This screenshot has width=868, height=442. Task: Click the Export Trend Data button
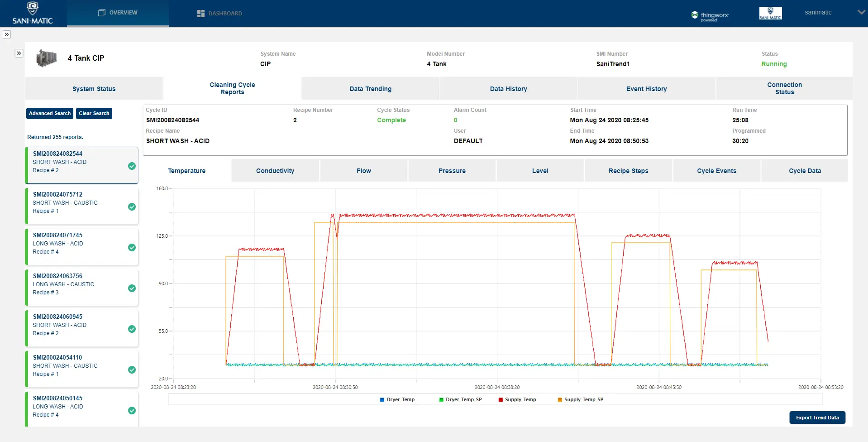point(817,418)
